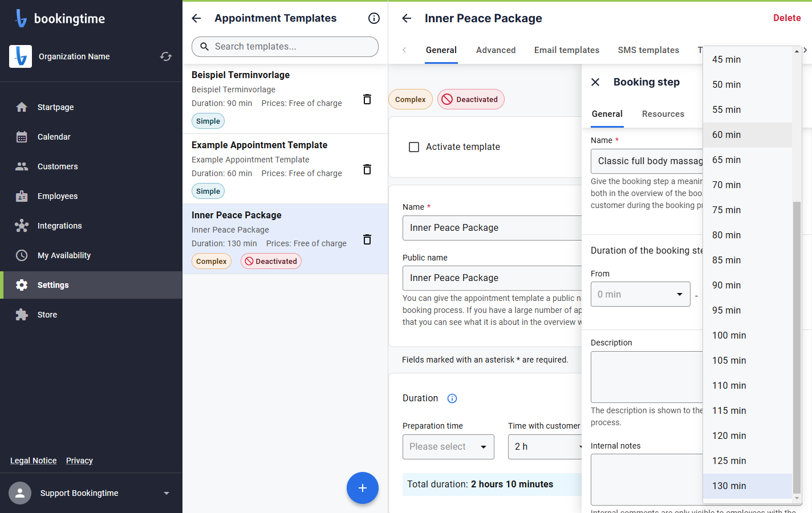Choose 130 min option
812x513 pixels.
tap(748, 486)
